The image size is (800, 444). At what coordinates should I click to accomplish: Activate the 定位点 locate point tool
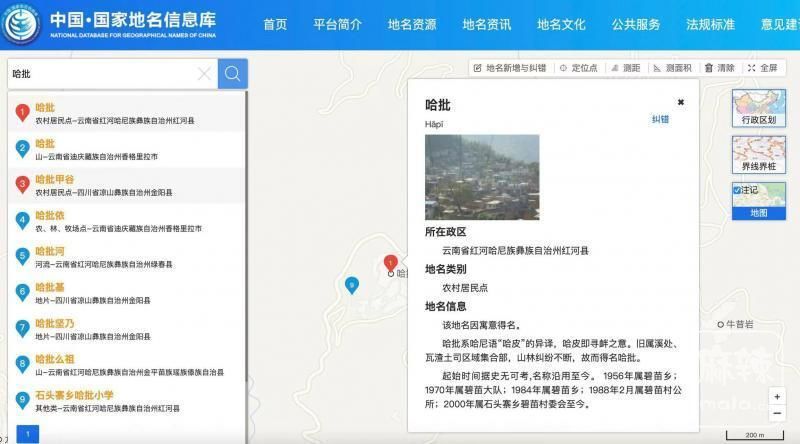point(578,68)
